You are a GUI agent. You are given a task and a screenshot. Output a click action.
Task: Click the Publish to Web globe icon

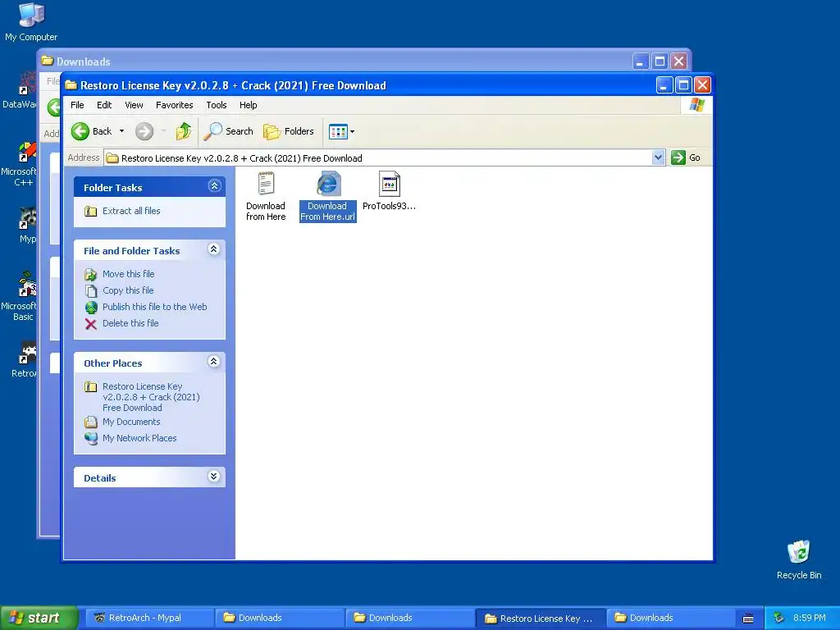point(91,308)
